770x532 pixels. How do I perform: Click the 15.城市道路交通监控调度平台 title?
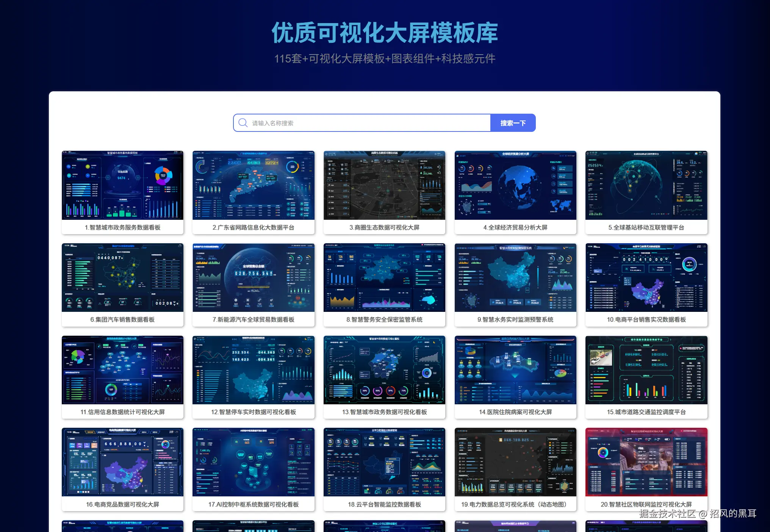646,412
